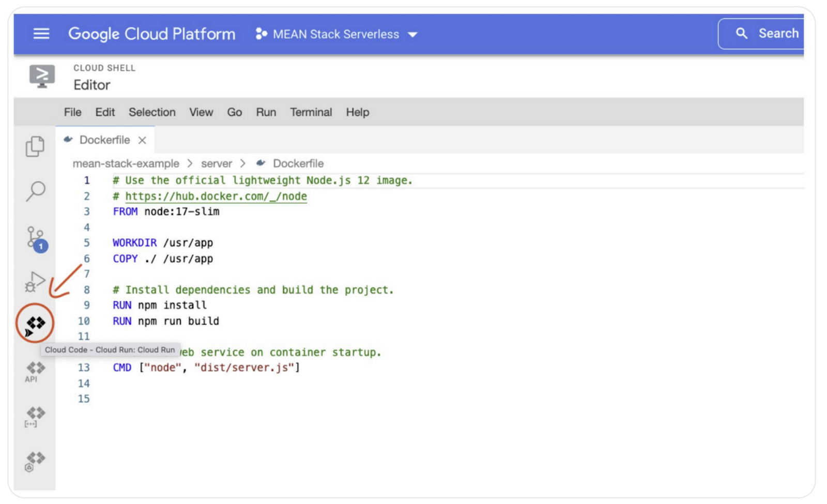Select the Dockerfile editor tab
Viewport: 827px width, 504px height.
pyautogui.click(x=104, y=140)
